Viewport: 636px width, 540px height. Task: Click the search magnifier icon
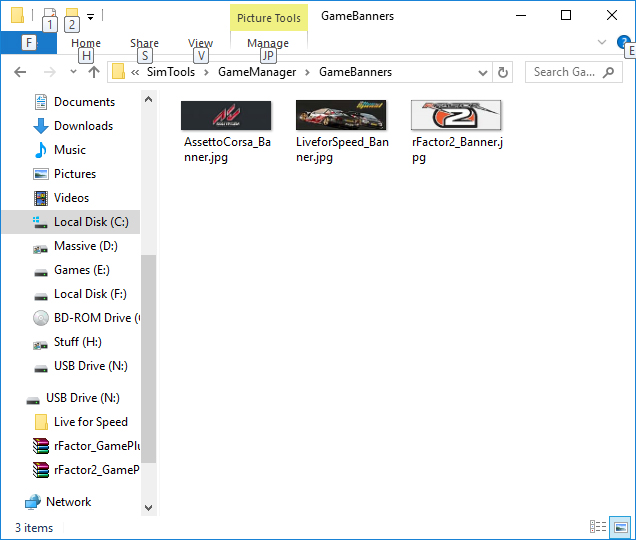(608, 72)
